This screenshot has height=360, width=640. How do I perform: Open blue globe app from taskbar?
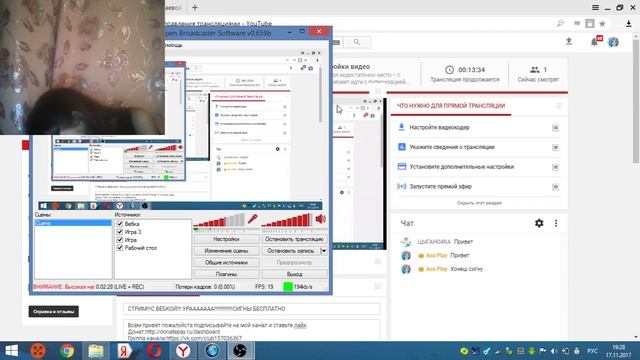tap(212, 351)
